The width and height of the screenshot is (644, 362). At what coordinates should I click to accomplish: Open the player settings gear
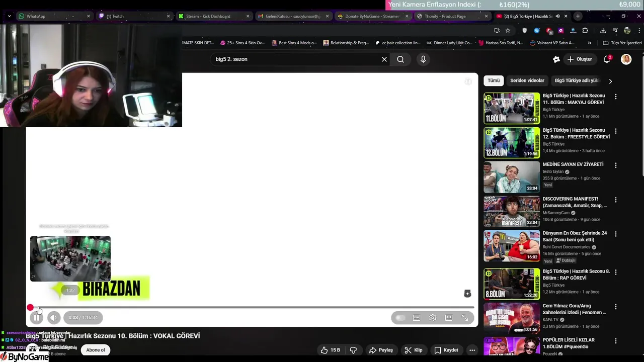click(433, 318)
